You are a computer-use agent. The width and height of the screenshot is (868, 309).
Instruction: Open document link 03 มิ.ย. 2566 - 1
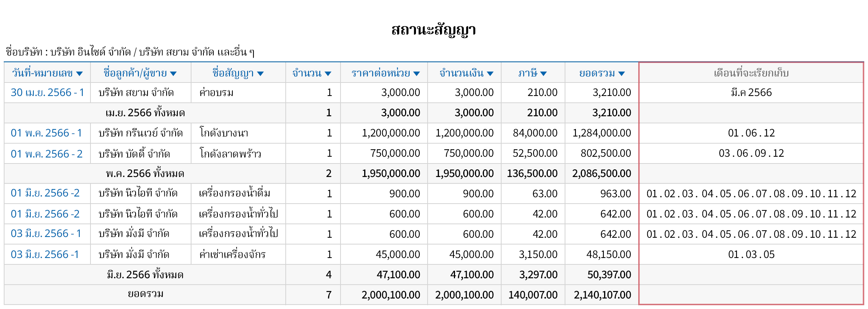click(46, 234)
